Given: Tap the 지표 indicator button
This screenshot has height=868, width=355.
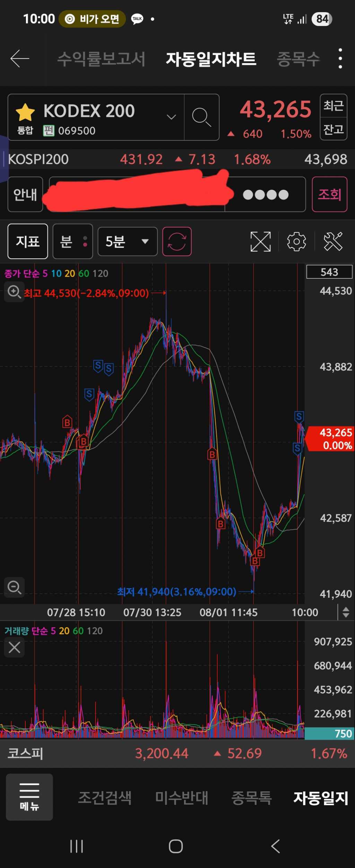Looking at the screenshot, I should click(28, 241).
